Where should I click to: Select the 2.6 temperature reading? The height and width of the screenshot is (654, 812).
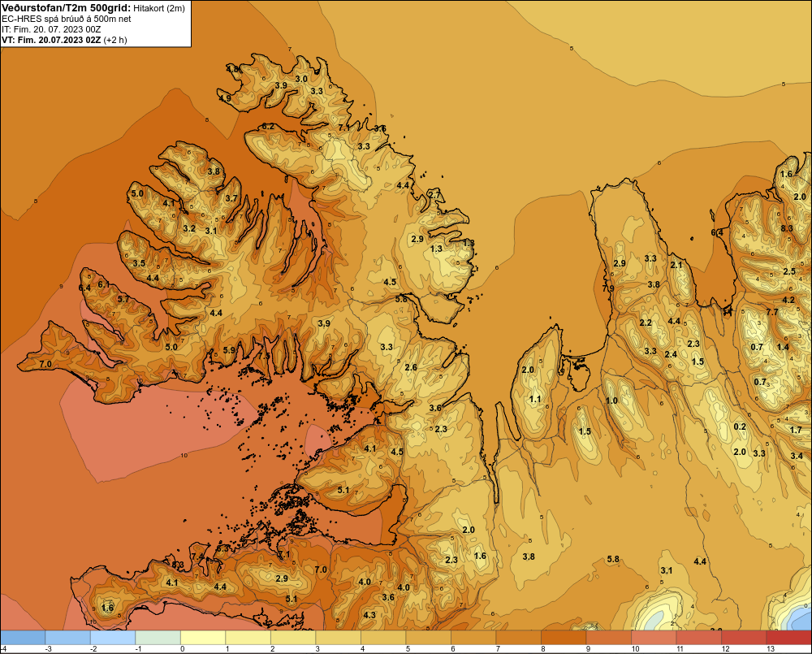point(411,367)
